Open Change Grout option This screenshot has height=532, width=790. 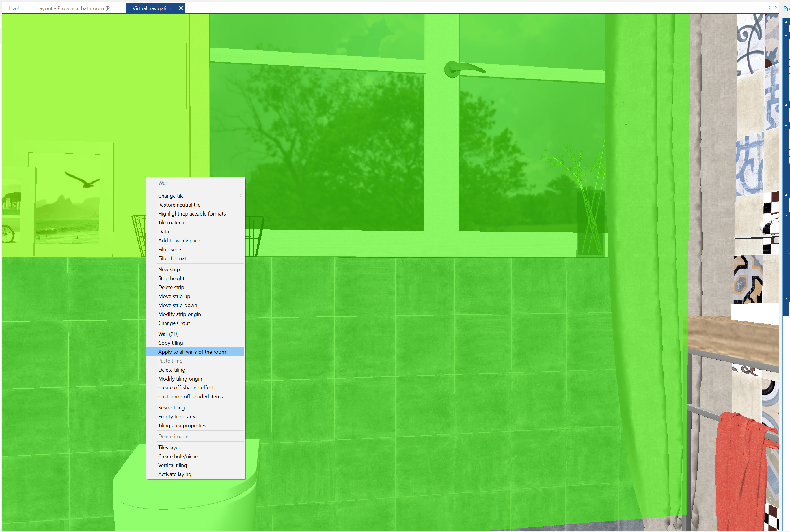click(x=195, y=323)
